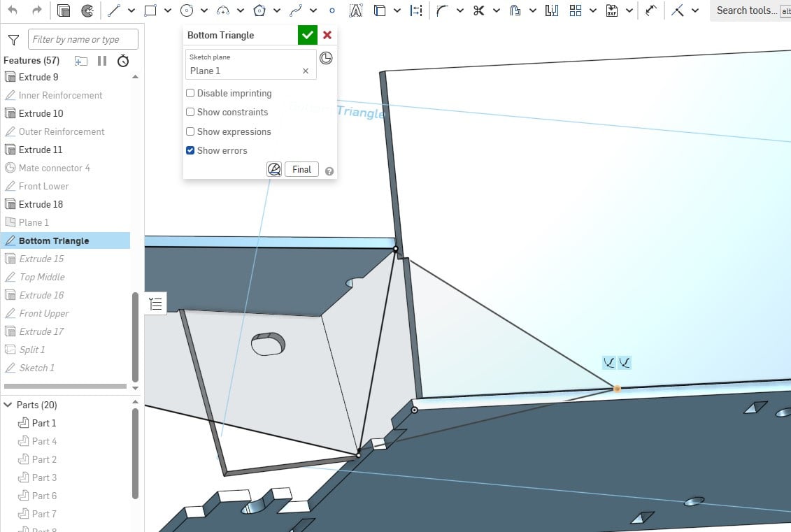Screen dimensions: 791x532
Task: Click the mate connector icon beside Sketch plane
Action: (326, 58)
